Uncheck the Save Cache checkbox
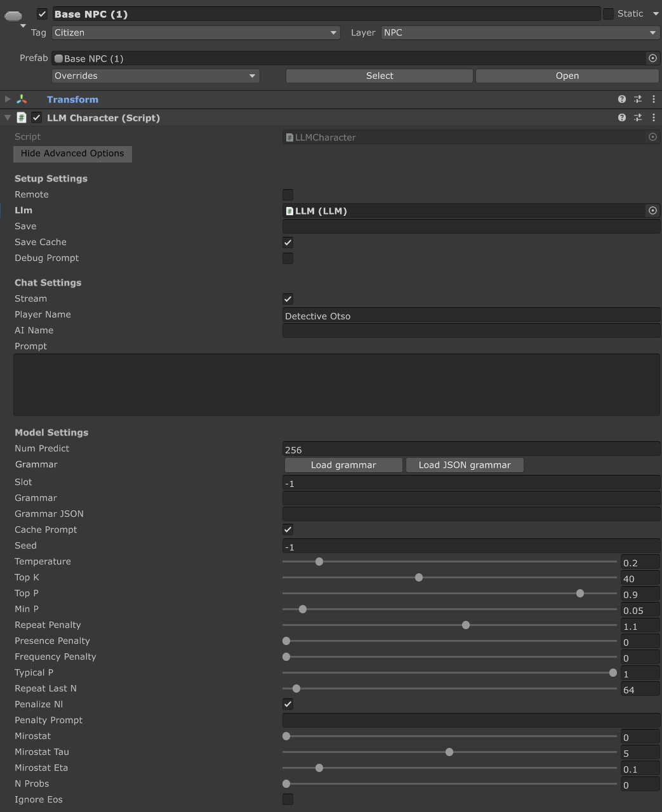Viewport: 662px width, 812px height. [288, 242]
